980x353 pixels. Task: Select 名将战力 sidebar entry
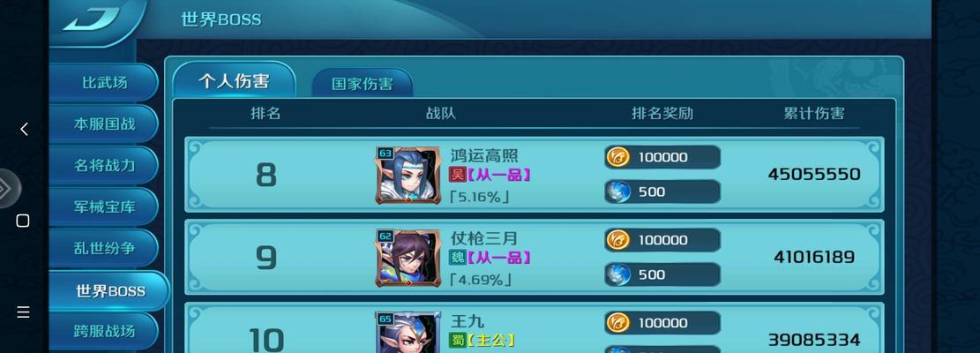coord(104,166)
